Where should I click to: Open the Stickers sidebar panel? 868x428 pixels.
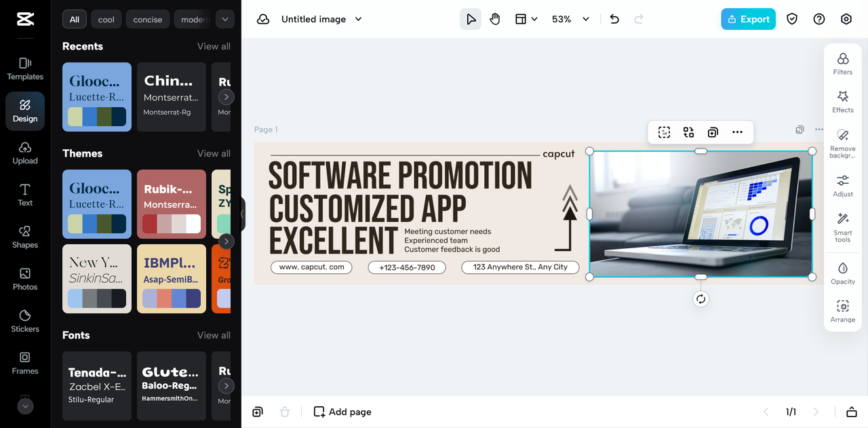coord(25,322)
